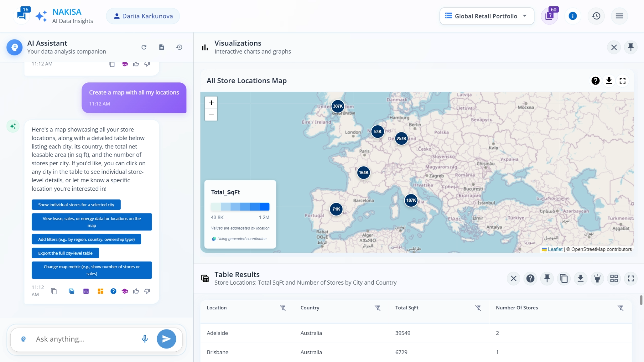The image size is (644, 362).
Task: Filter the Country column
Action: [x=378, y=308]
